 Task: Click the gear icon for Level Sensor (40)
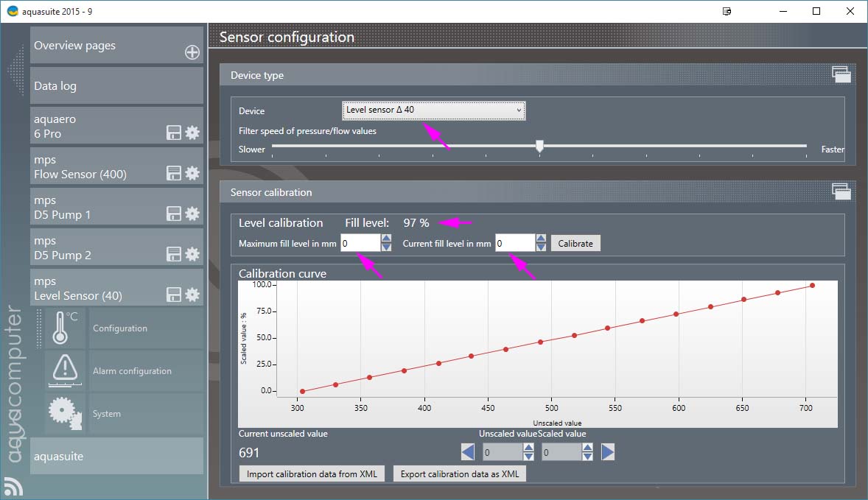(x=192, y=295)
